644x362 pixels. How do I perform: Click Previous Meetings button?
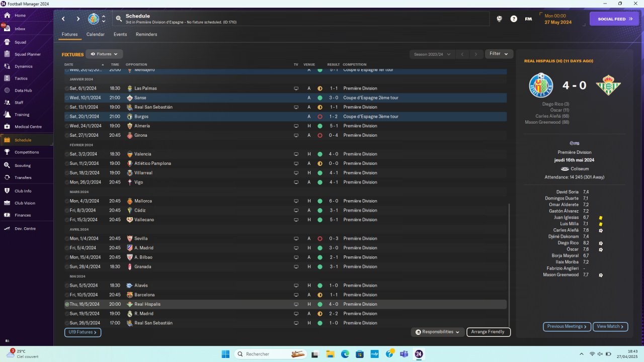567,327
